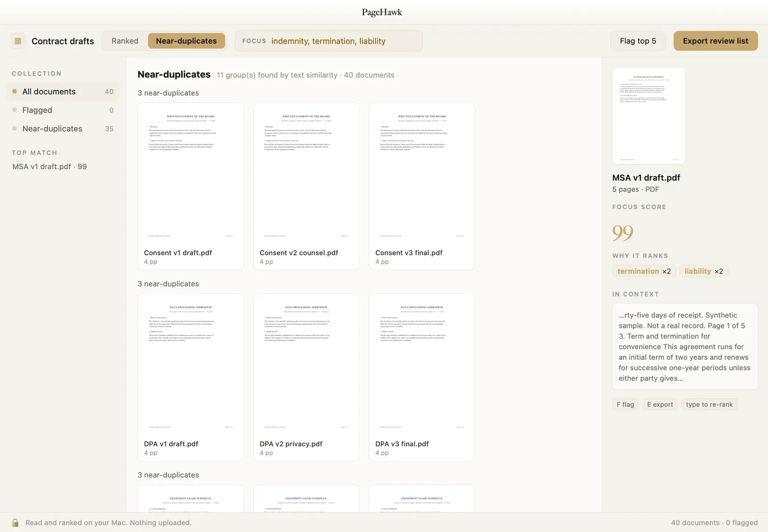Click the Consent v1 draft.pdf file name
Viewport: 768px width, 532px height.
[178, 253]
